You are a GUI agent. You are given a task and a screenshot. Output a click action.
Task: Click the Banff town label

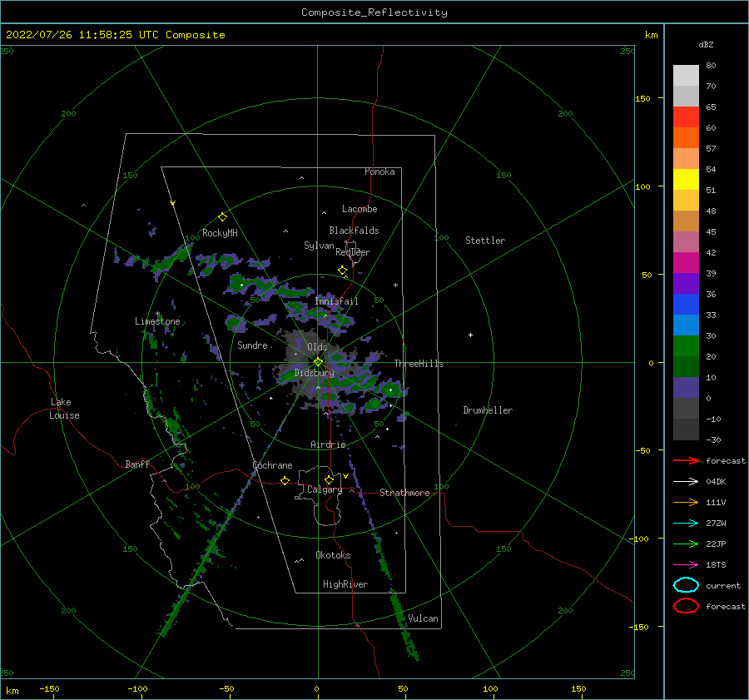(137, 464)
